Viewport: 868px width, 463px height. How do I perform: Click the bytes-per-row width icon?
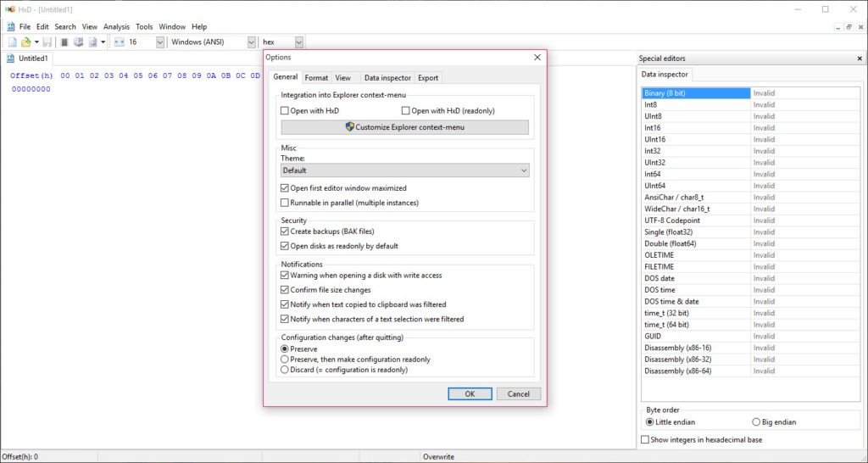point(119,42)
